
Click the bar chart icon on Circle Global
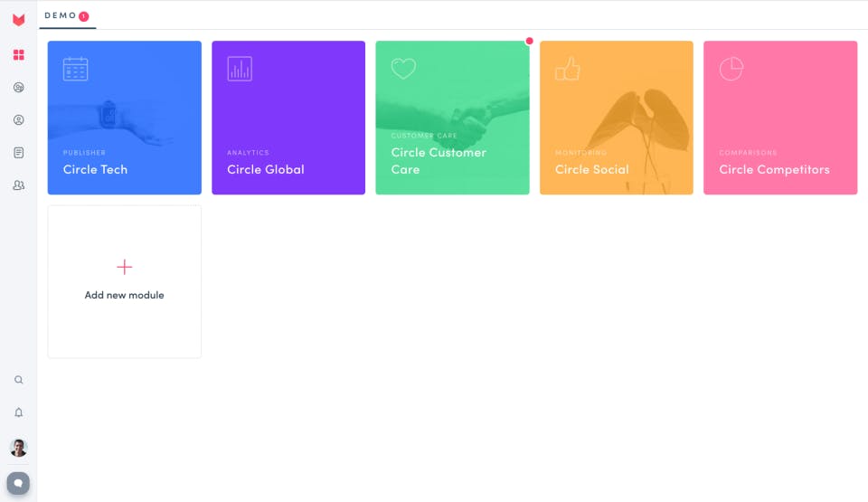[x=240, y=69]
